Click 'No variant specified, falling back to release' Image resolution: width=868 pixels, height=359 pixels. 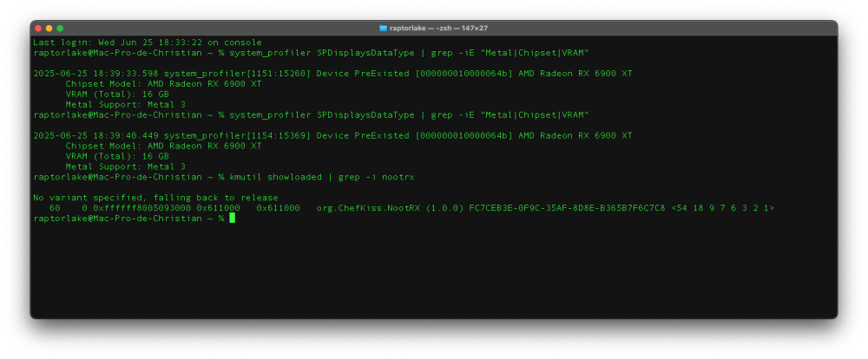tap(155, 198)
